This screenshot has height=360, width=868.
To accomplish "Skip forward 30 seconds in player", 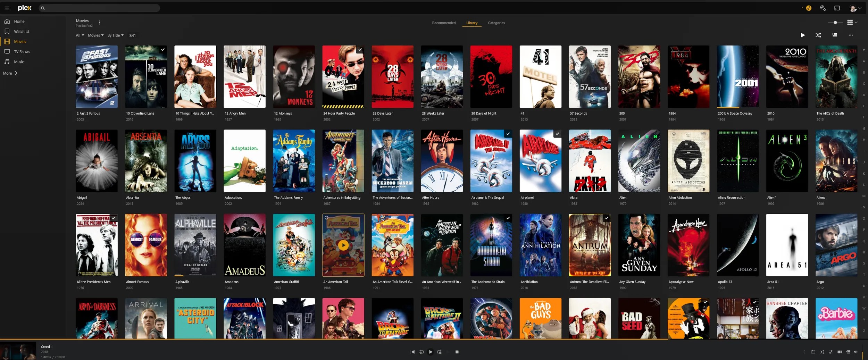I will click(439, 352).
